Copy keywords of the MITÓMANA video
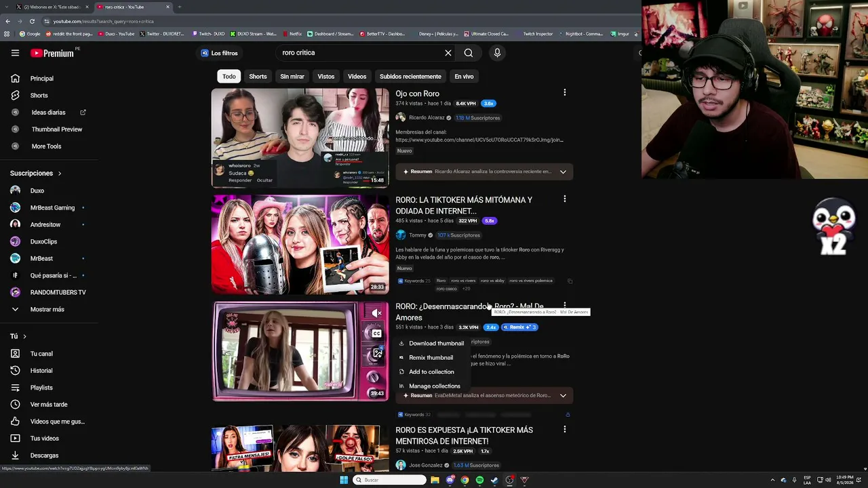The width and height of the screenshot is (868, 488). pyautogui.click(x=570, y=281)
